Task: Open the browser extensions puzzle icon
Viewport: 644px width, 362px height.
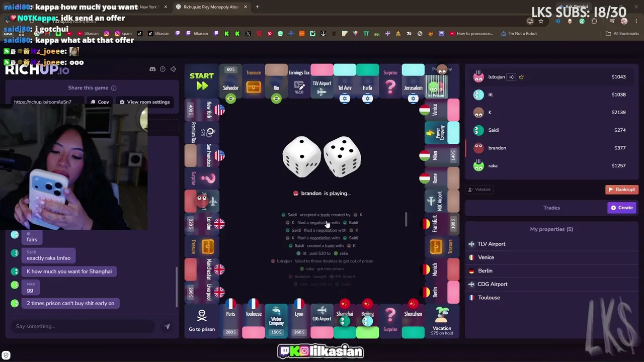Action: pyautogui.click(x=594, y=21)
